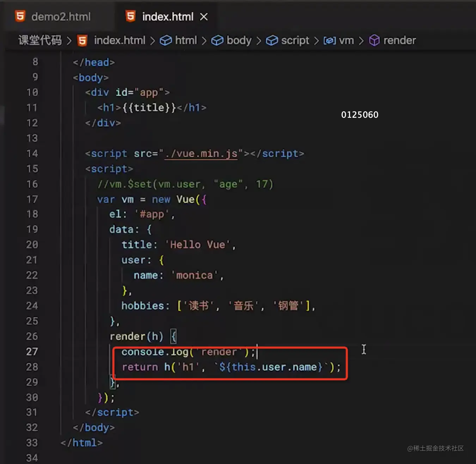Screen dimensions: 476x464
Task: Click the //vm.$set comment line
Action: coord(185,184)
